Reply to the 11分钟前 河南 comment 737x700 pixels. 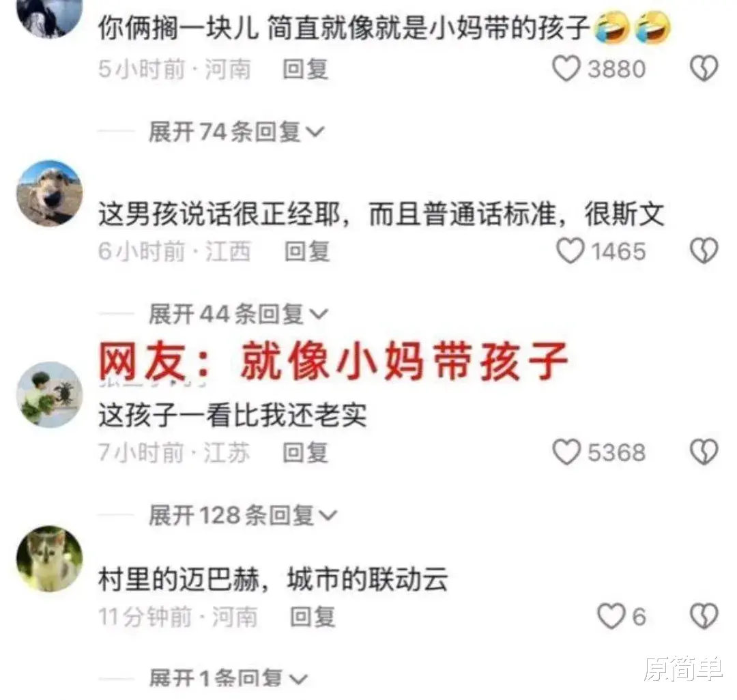[x=313, y=617]
